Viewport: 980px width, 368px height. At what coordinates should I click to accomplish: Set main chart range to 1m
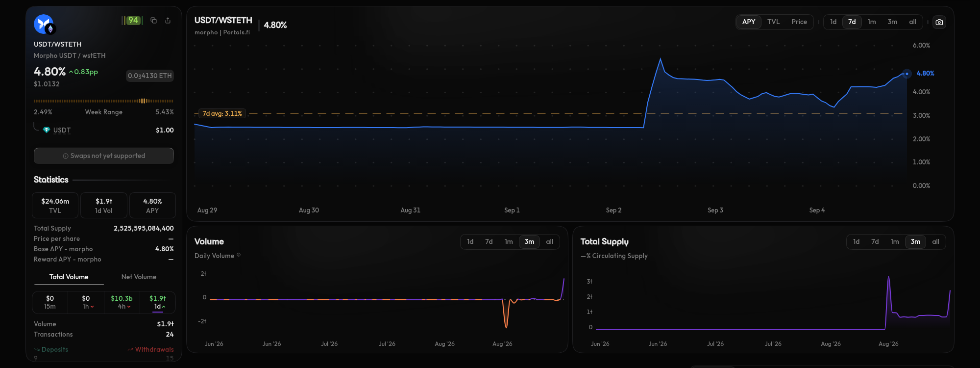[x=871, y=22]
